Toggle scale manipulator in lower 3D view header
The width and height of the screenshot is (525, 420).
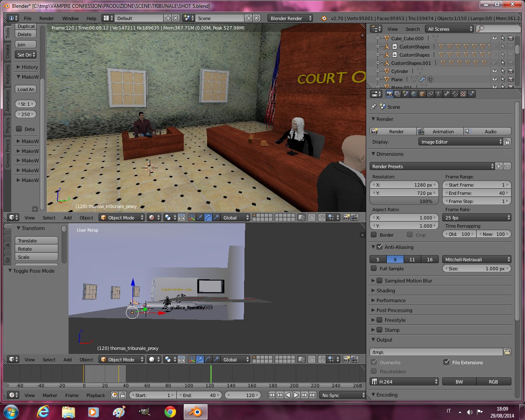click(216, 360)
